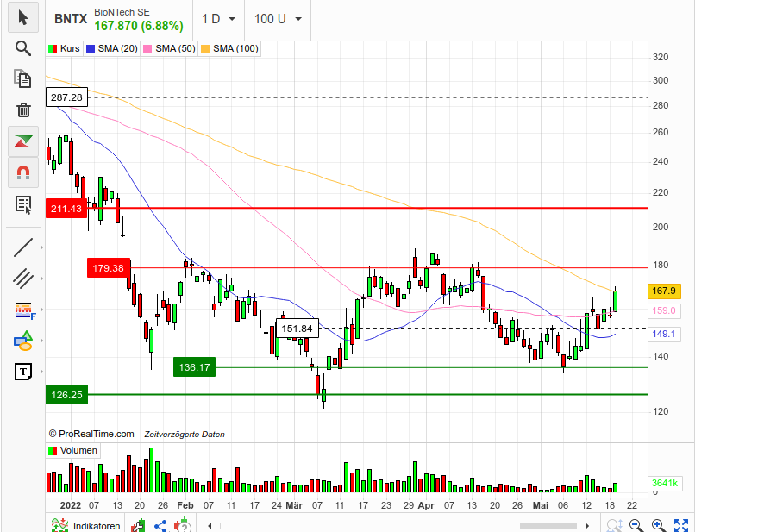The width and height of the screenshot is (764, 532).
Task: Expand shapes tool submenu arrow
Action: click(x=41, y=341)
